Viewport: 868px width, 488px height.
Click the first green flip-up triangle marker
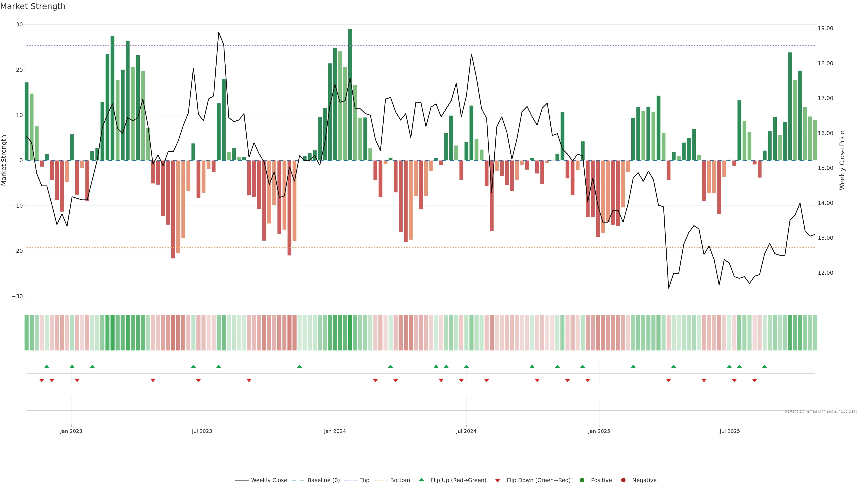click(x=47, y=366)
